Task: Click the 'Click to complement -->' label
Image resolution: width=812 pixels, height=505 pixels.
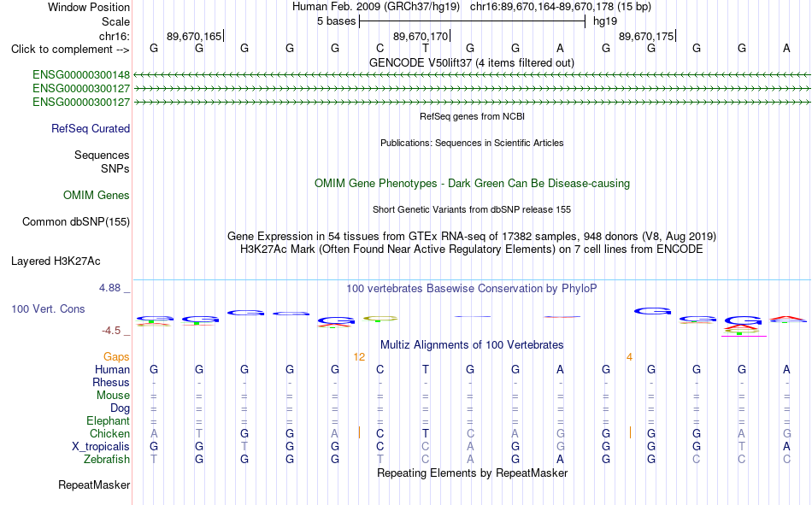Action: [x=70, y=50]
